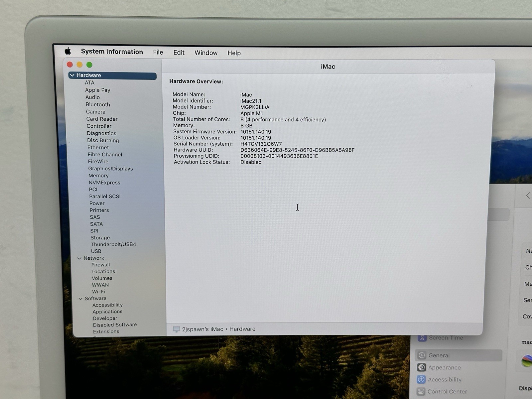The image size is (532, 399).
Task: Select USB in the sidebar
Action: coord(96,251)
